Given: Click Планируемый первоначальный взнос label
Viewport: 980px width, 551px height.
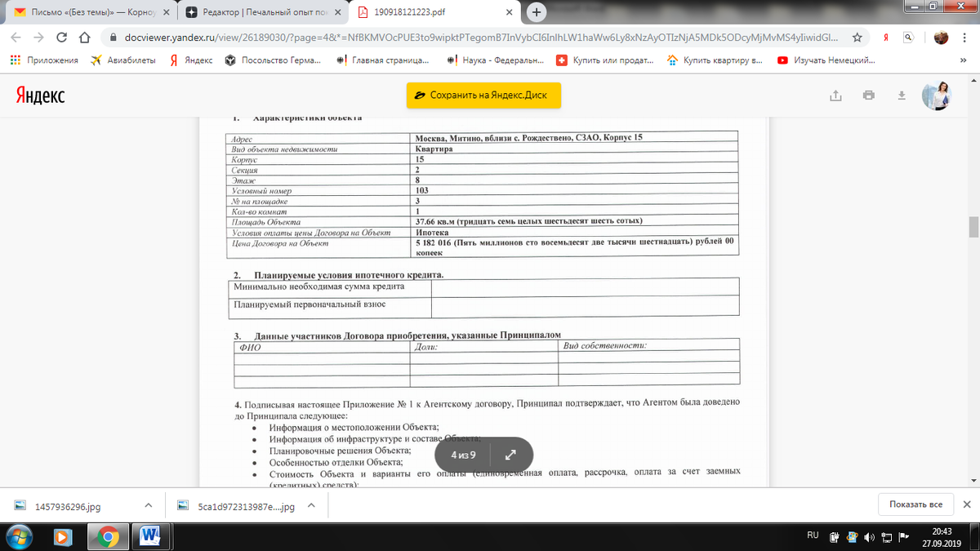Looking at the screenshot, I should [x=310, y=304].
